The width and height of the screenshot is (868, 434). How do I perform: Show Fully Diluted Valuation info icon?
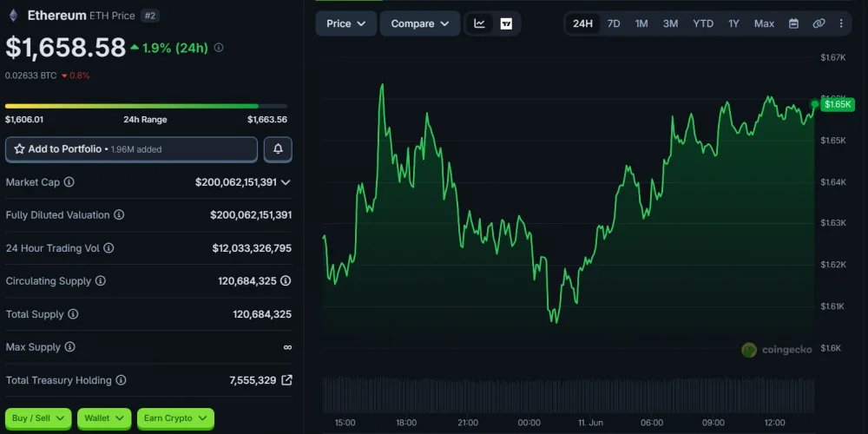pos(119,214)
